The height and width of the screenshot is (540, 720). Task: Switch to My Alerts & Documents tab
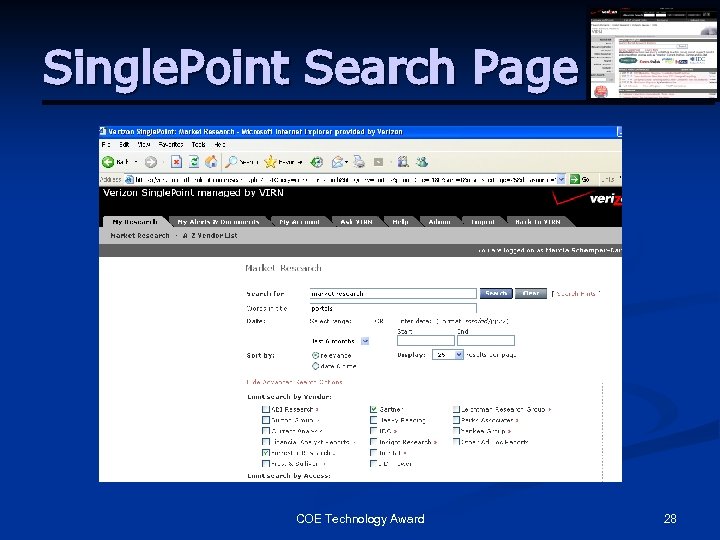(x=218, y=222)
